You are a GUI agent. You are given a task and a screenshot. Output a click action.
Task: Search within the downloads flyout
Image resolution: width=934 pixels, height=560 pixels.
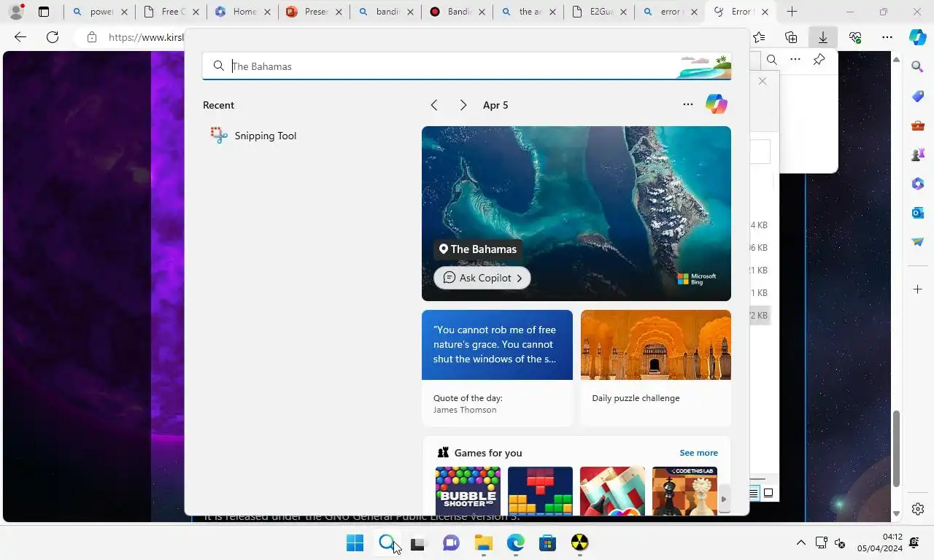click(x=772, y=60)
